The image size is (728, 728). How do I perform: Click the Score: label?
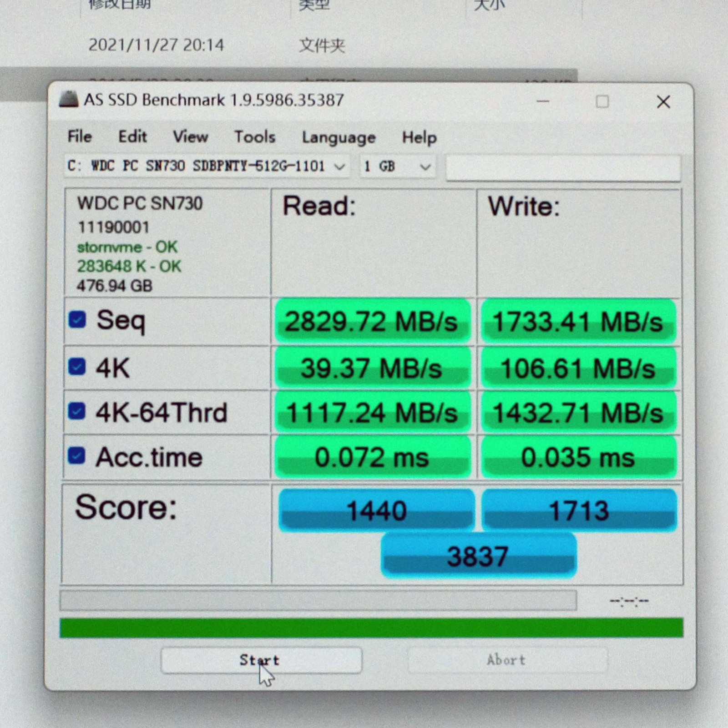point(126,507)
